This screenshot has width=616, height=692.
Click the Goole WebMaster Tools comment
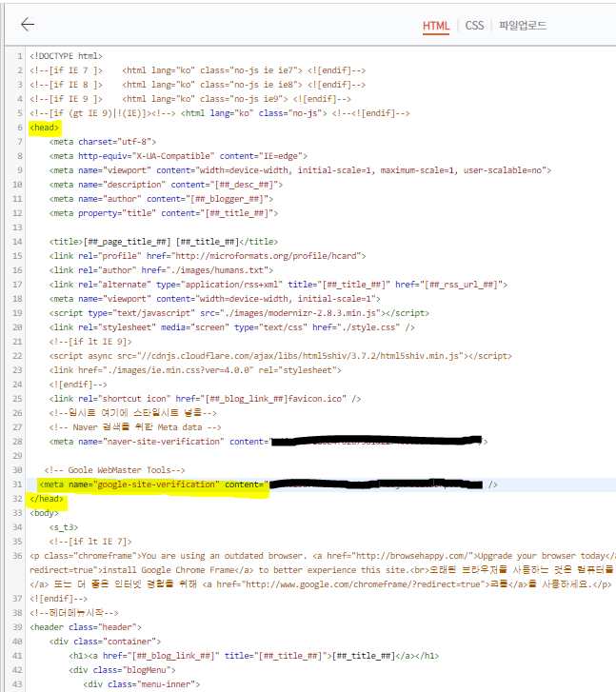coord(115,470)
